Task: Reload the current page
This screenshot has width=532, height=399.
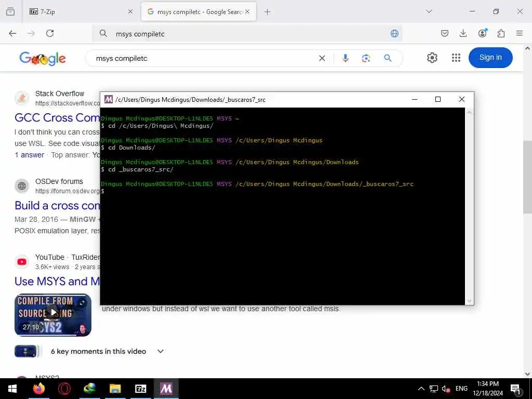Action: tap(50, 33)
